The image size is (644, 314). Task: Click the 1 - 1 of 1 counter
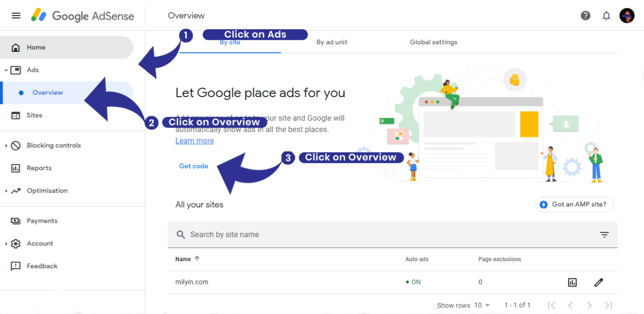518,305
